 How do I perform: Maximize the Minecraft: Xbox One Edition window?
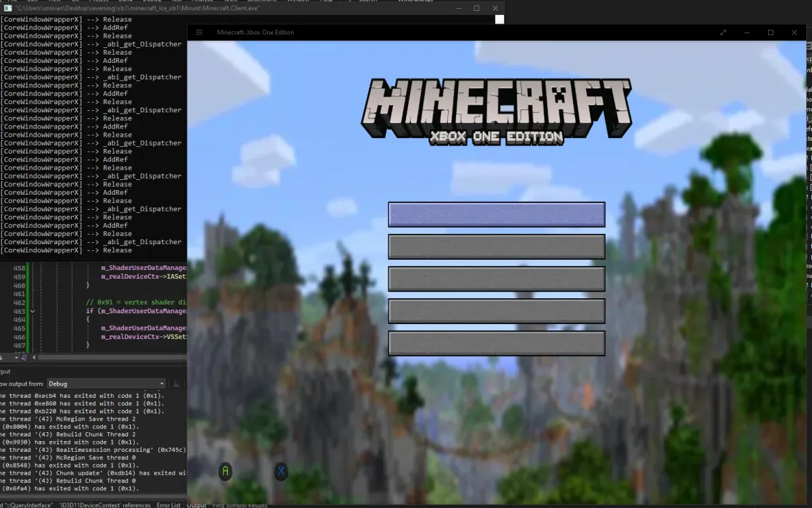click(771, 32)
